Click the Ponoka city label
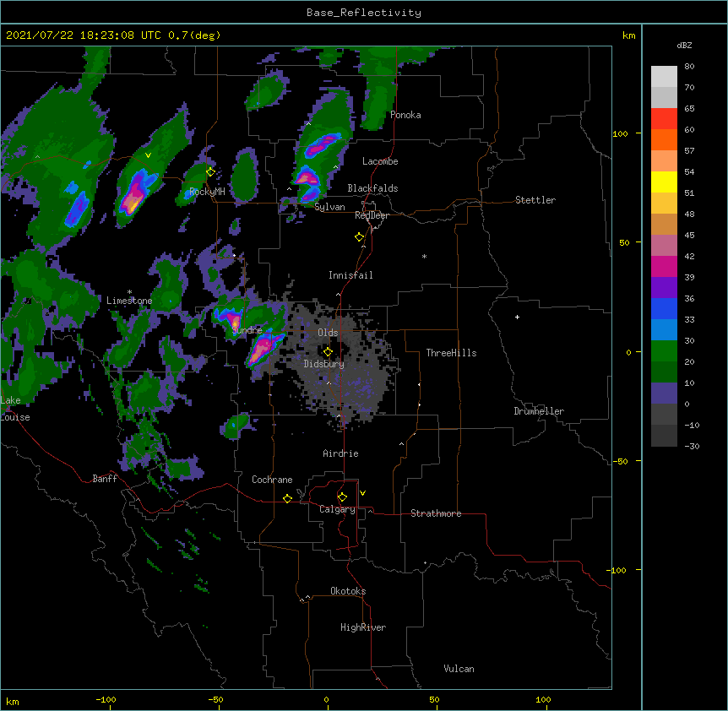 click(x=405, y=115)
